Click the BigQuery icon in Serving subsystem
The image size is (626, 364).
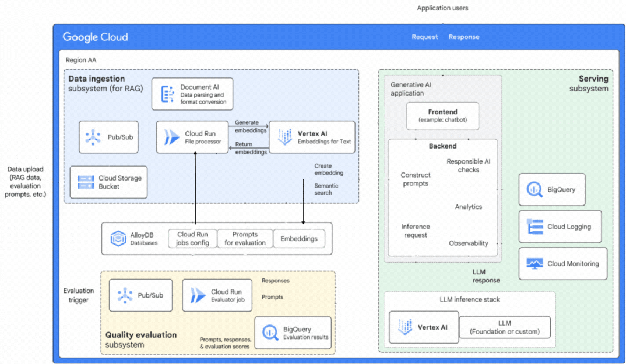coord(534,190)
